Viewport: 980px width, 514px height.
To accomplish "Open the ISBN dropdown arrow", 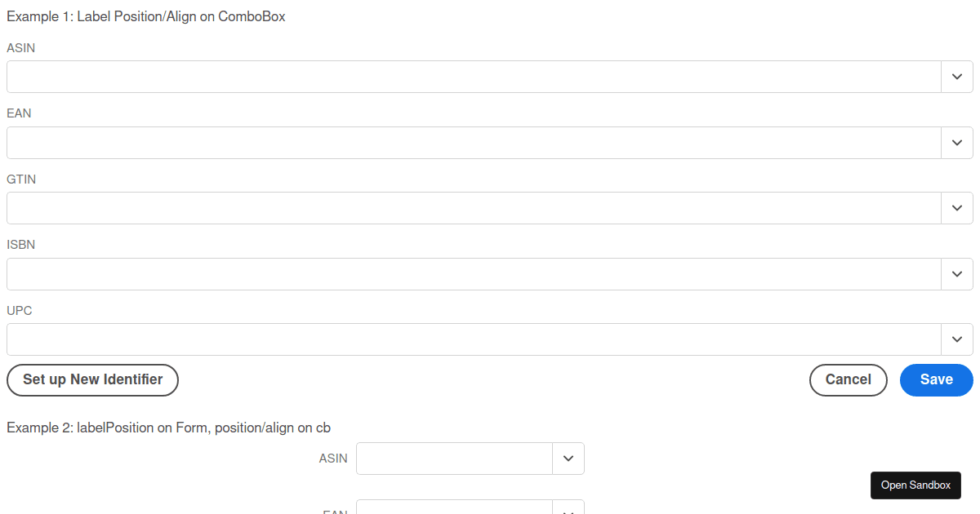I will pos(957,274).
